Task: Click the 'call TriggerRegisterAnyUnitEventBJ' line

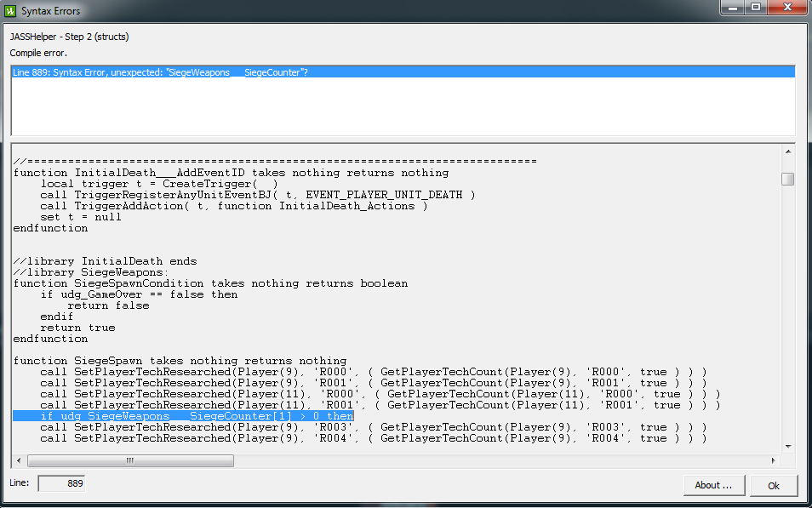Action: click(257, 195)
